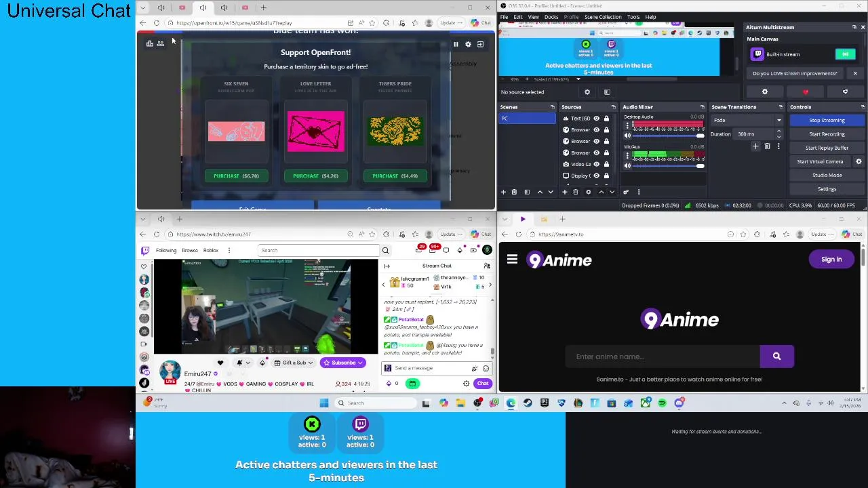Open Aitum Multistream settings gear
868x488 pixels.
pyautogui.click(x=765, y=91)
